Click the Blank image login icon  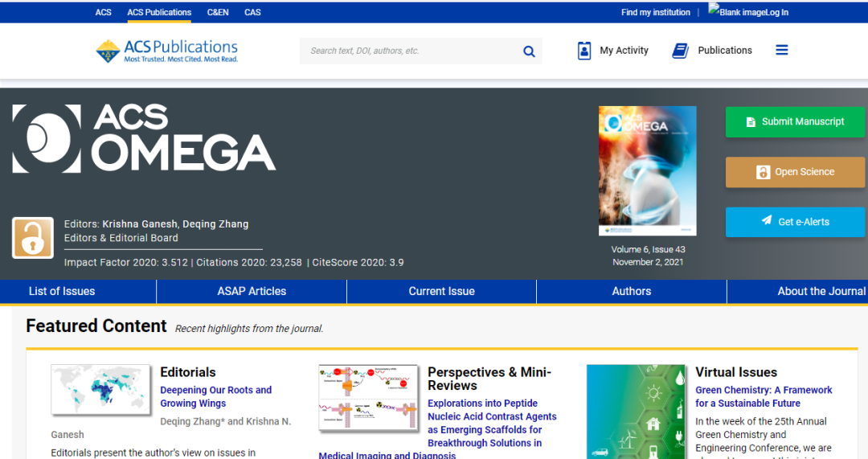(714, 10)
